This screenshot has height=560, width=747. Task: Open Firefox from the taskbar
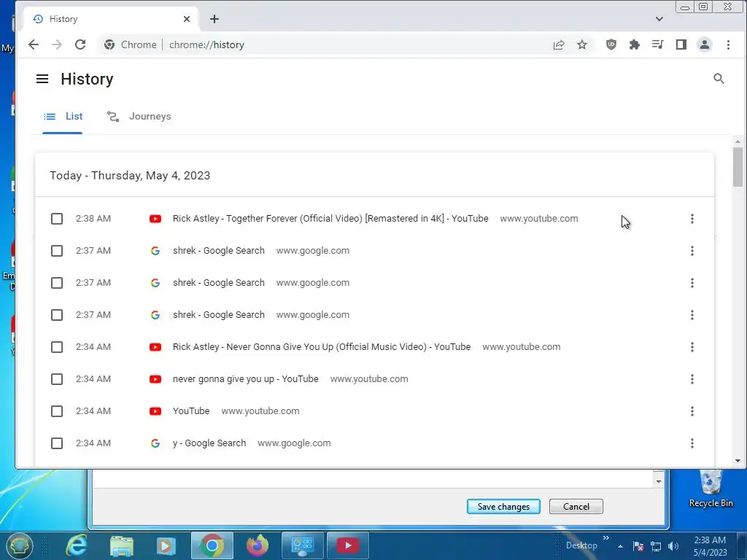258,545
